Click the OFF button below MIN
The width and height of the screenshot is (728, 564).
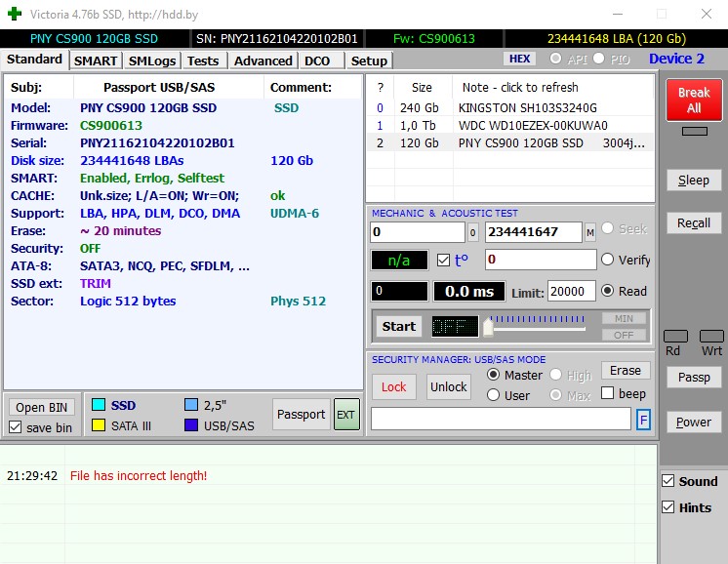624,335
